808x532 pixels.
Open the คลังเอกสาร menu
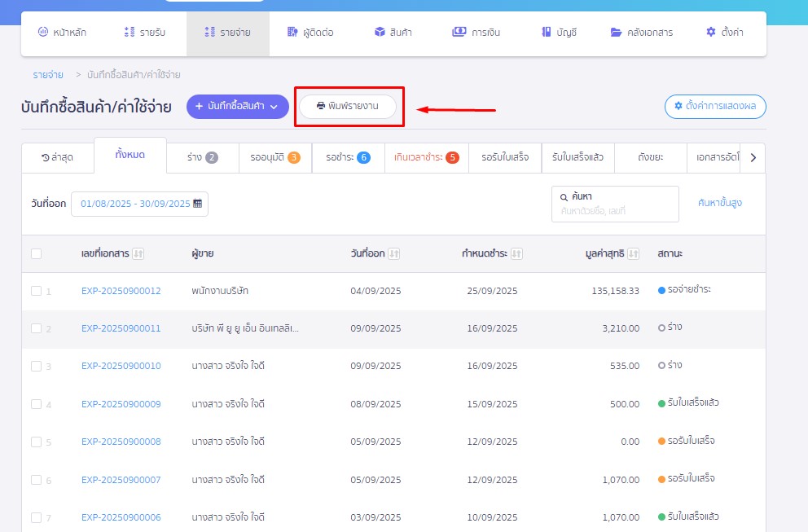coord(642,33)
